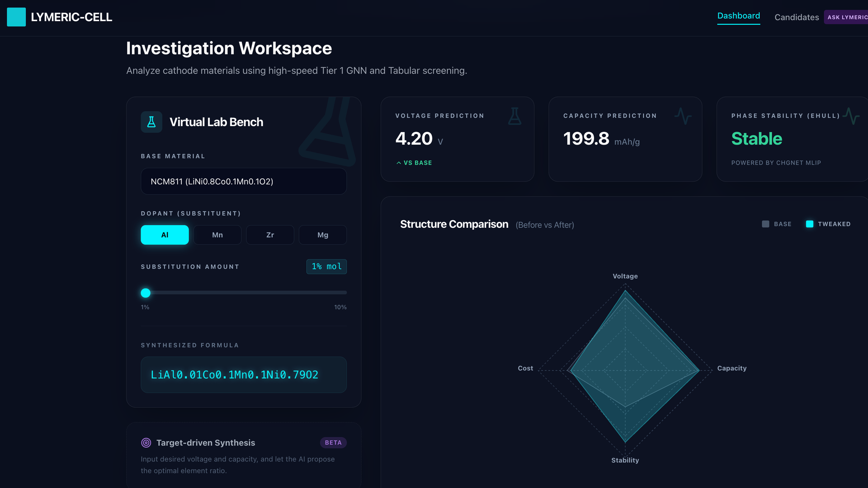Choose Zr as the dopant
This screenshot has height=488, width=868.
(x=270, y=235)
